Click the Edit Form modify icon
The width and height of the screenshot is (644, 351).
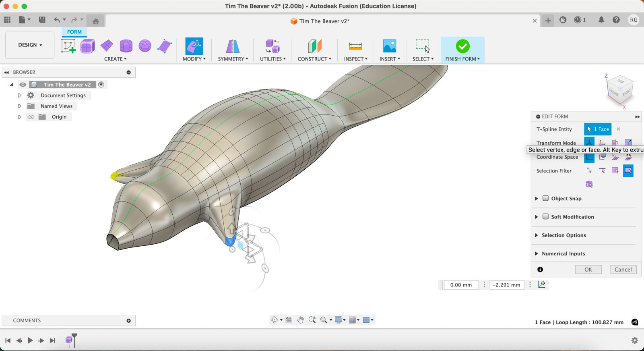(x=194, y=46)
